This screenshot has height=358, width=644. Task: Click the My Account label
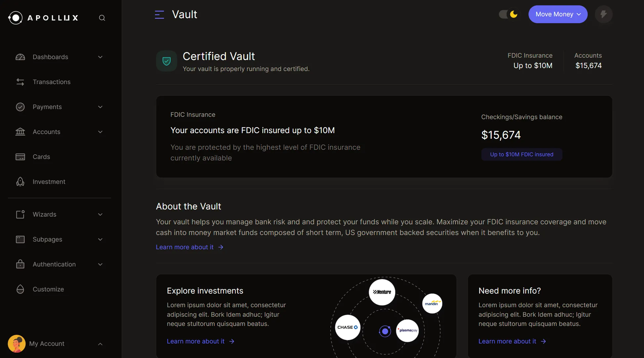coord(47,343)
